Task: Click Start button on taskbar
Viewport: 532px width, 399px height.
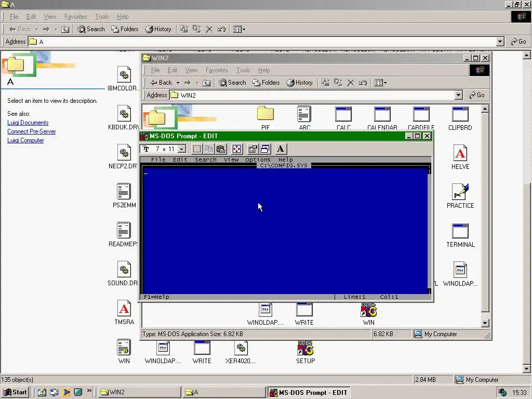Action: 15,392
